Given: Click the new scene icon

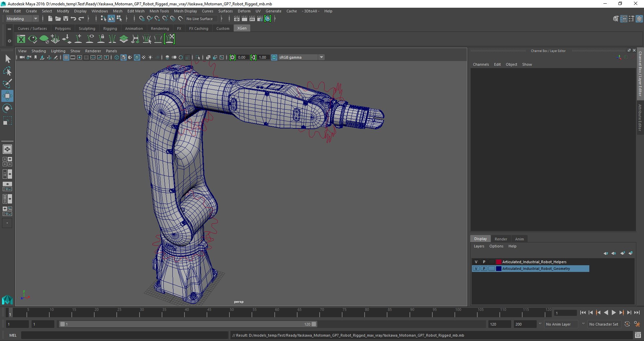Looking at the screenshot, I should click(x=50, y=19).
